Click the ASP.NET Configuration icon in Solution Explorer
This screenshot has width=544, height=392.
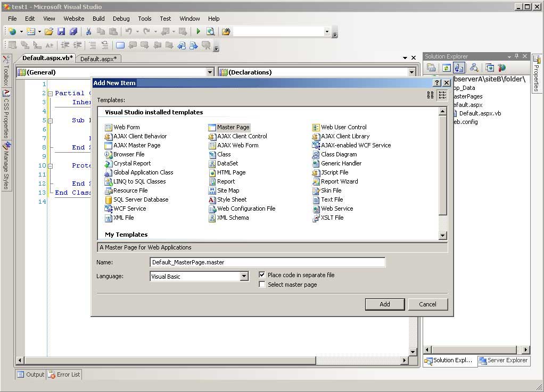501,68
